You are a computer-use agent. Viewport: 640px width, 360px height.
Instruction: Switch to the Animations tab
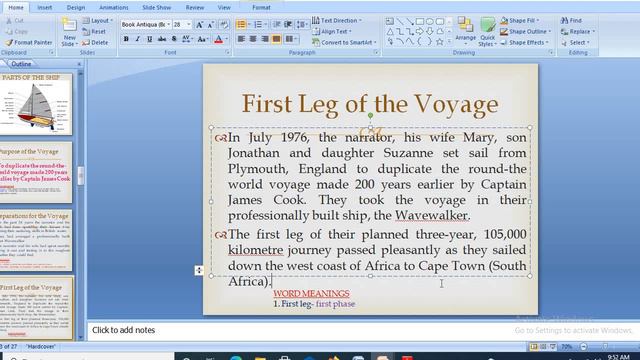coord(113,7)
